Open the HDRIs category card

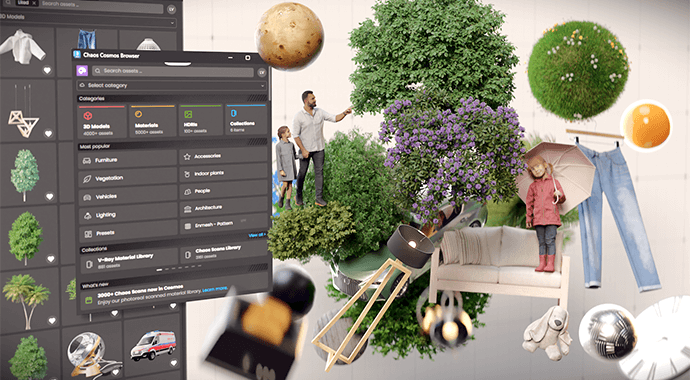200,120
